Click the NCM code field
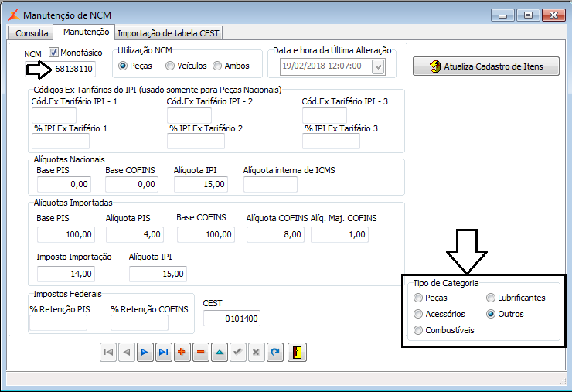Screen dimensions: 572x392 pyautogui.click(x=60, y=69)
